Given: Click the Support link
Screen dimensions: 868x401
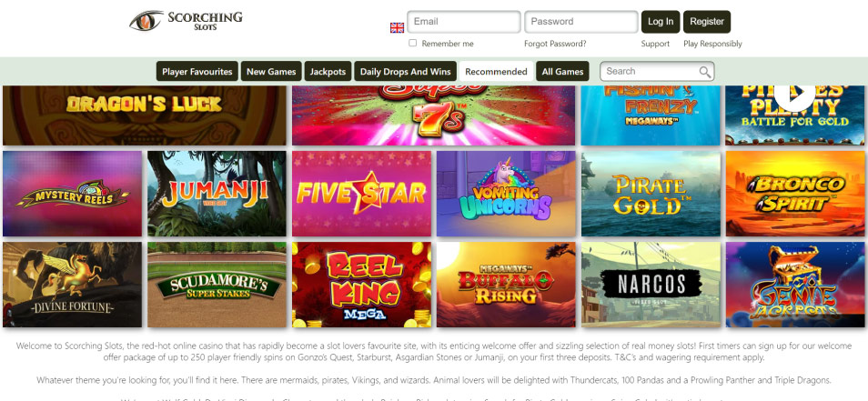Looking at the screenshot, I should 655,44.
